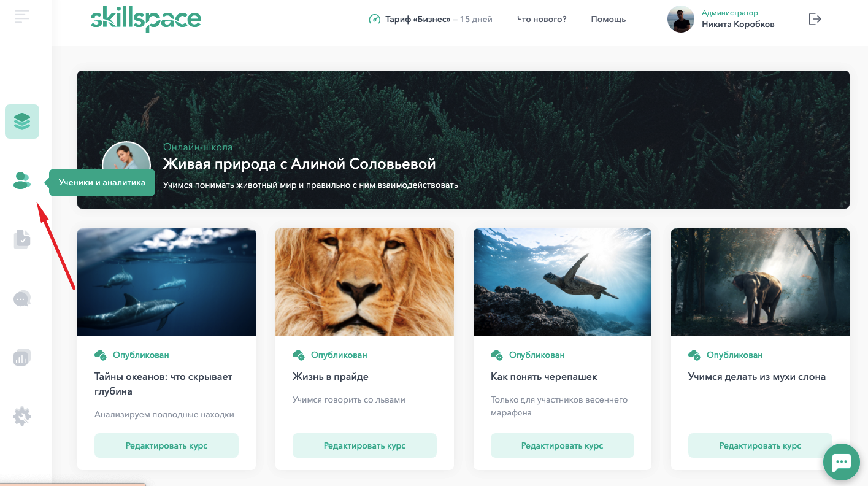Open the Courses stack icon in sidebar
The image size is (868, 486).
22,121
